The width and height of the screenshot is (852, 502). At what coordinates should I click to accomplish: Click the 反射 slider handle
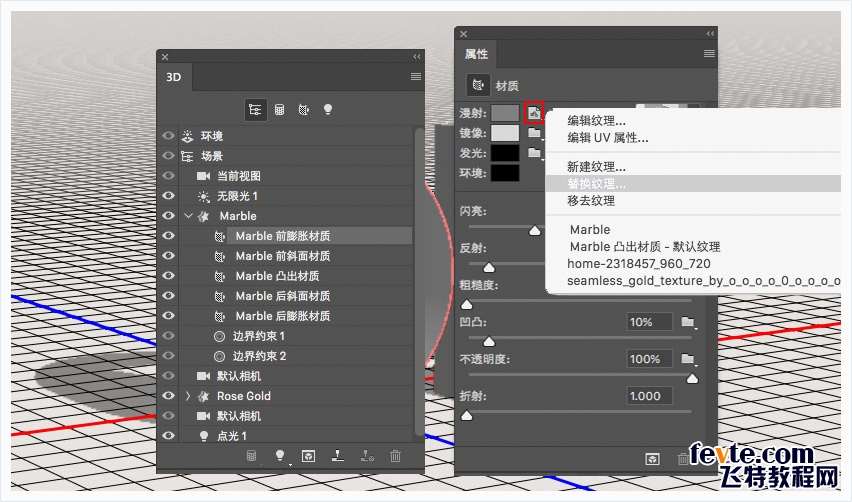488,267
